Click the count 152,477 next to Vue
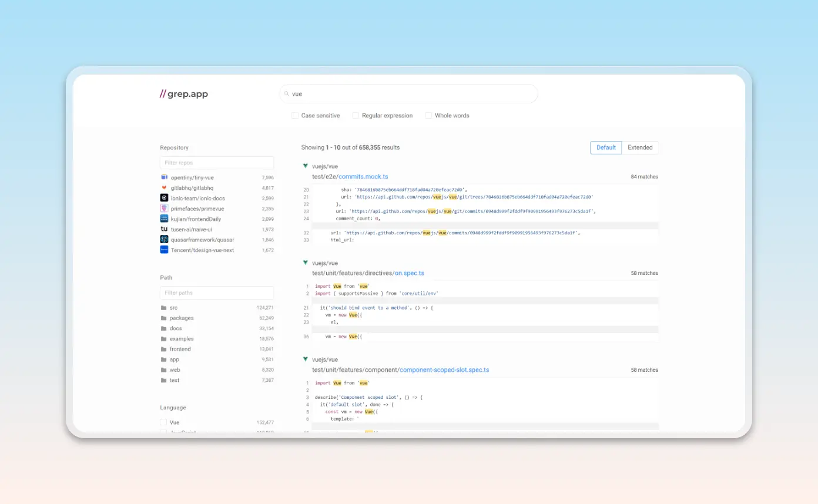 pyautogui.click(x=265, y=422)
